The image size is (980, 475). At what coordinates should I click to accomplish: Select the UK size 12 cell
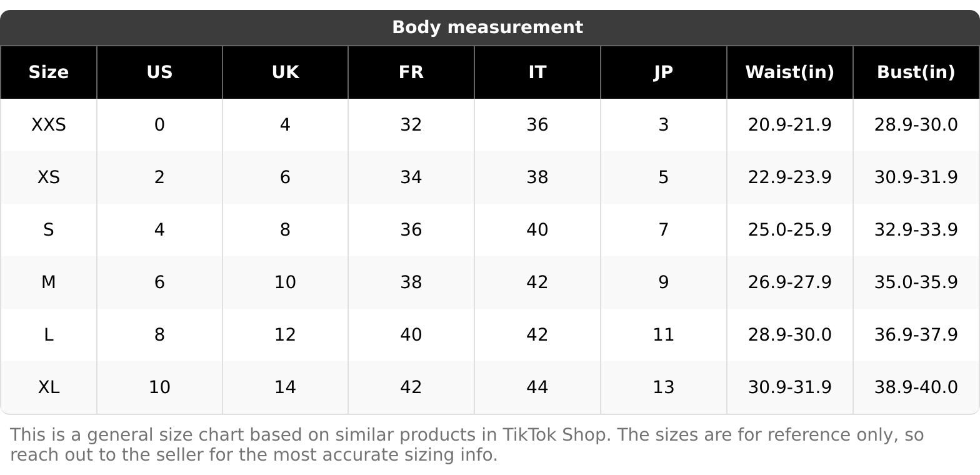pyautogui.click(x=285, y=335)
